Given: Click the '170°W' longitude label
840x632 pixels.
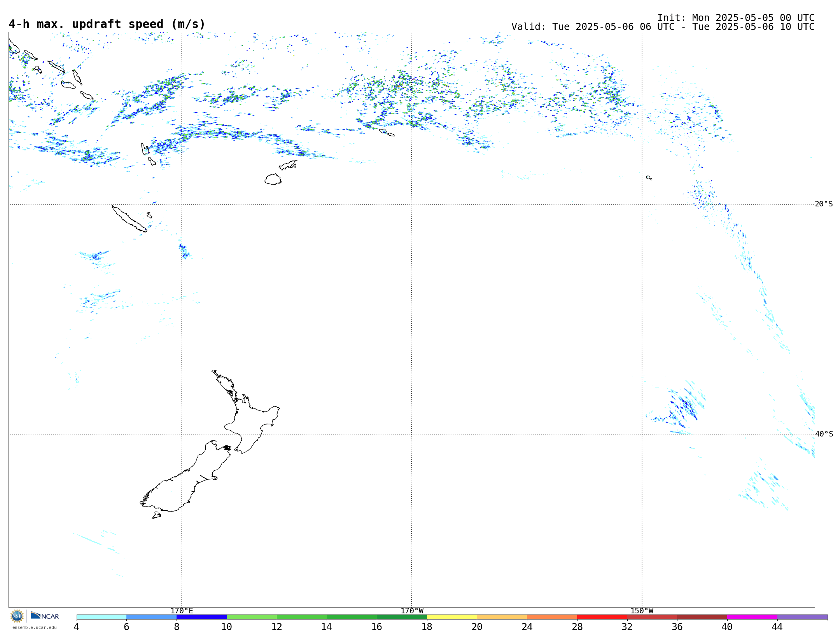Looking at the screenshot, I should [412, 611].
